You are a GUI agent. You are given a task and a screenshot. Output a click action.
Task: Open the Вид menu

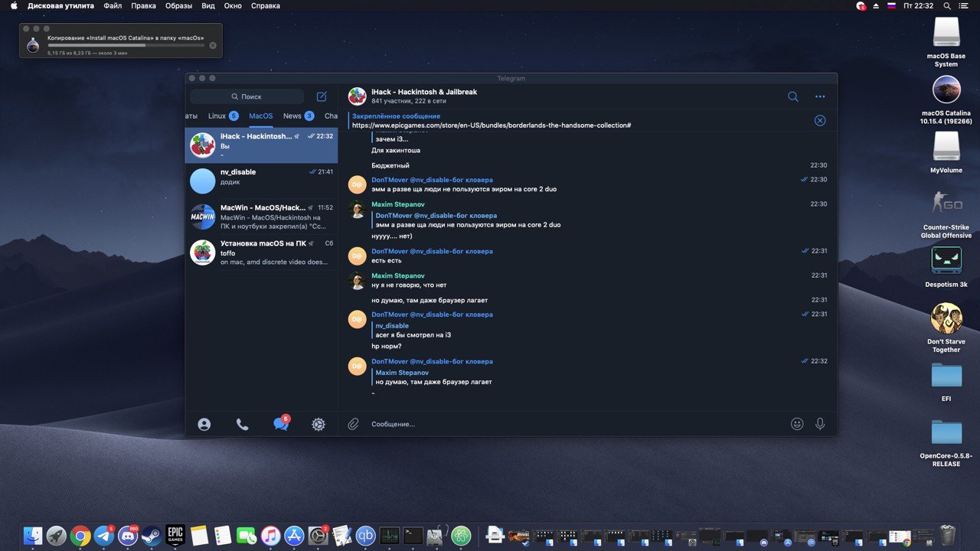[208, 5]
